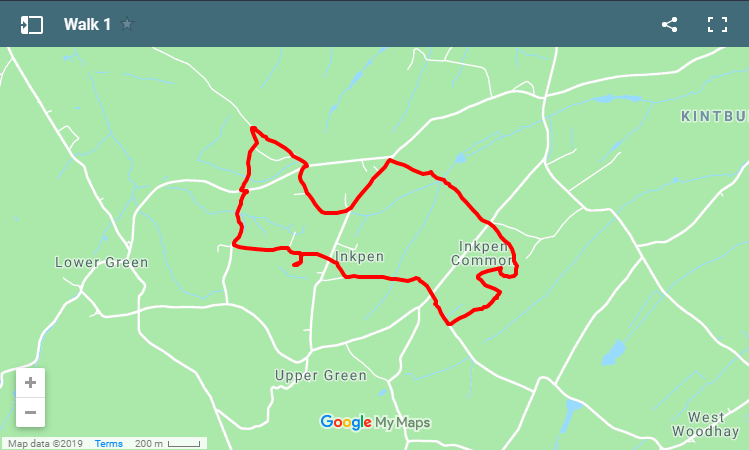
Task: Click the Lower Green place label
Action: [101, 262]
